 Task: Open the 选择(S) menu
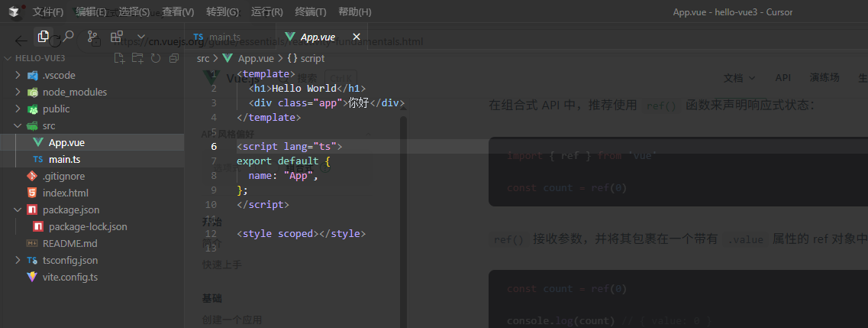coord(134,11)
